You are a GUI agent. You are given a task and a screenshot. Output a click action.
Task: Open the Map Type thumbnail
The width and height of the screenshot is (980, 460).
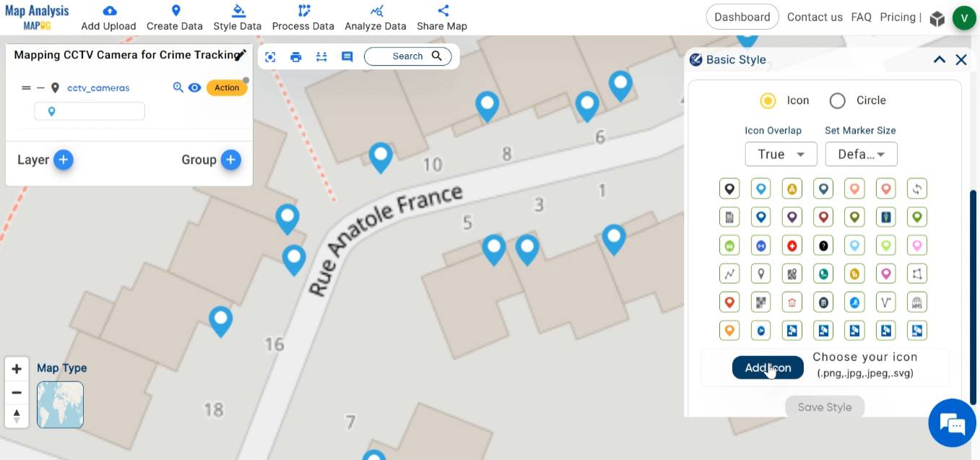coord(60,404)
